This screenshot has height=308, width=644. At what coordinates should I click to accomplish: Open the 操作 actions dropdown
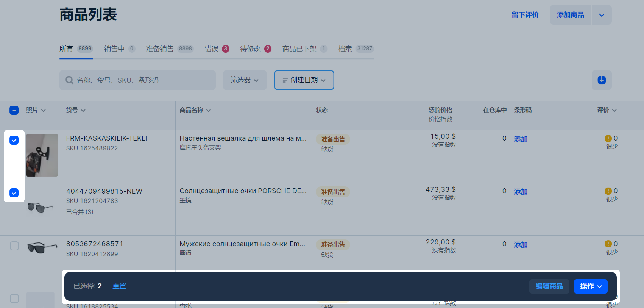591,286
